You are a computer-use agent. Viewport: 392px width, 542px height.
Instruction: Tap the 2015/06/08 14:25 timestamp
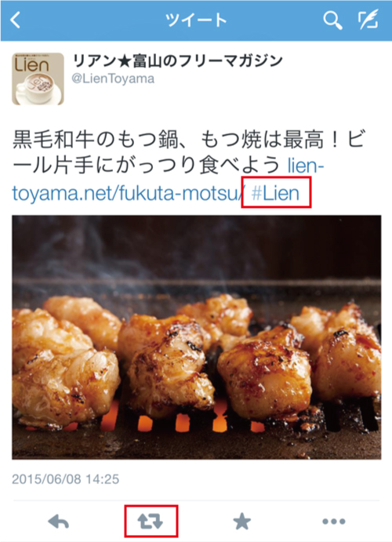tap(66, 479)
